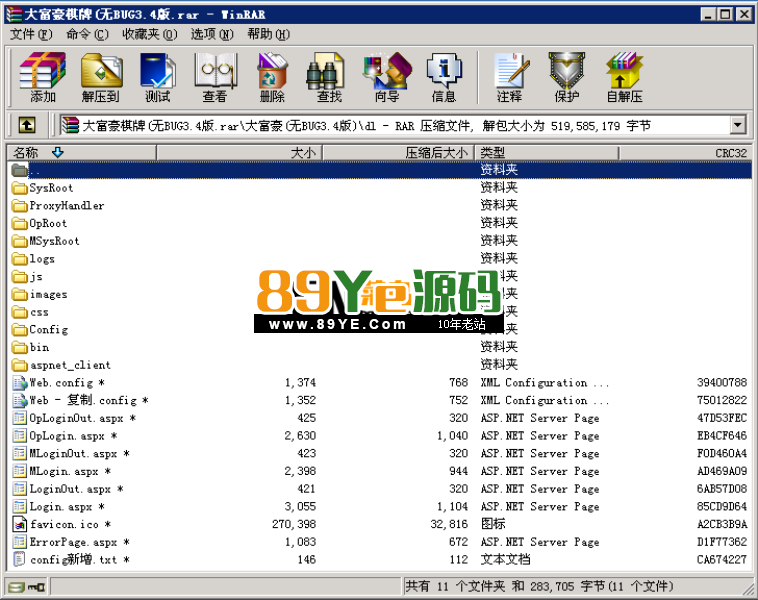
Task: Open the Options (选项) menu
Action: [x=212, y=34]
